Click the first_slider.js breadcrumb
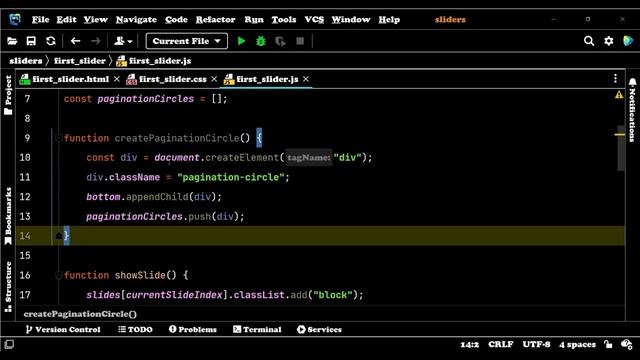This screenshot has width=640, height=360. [154, 61]
